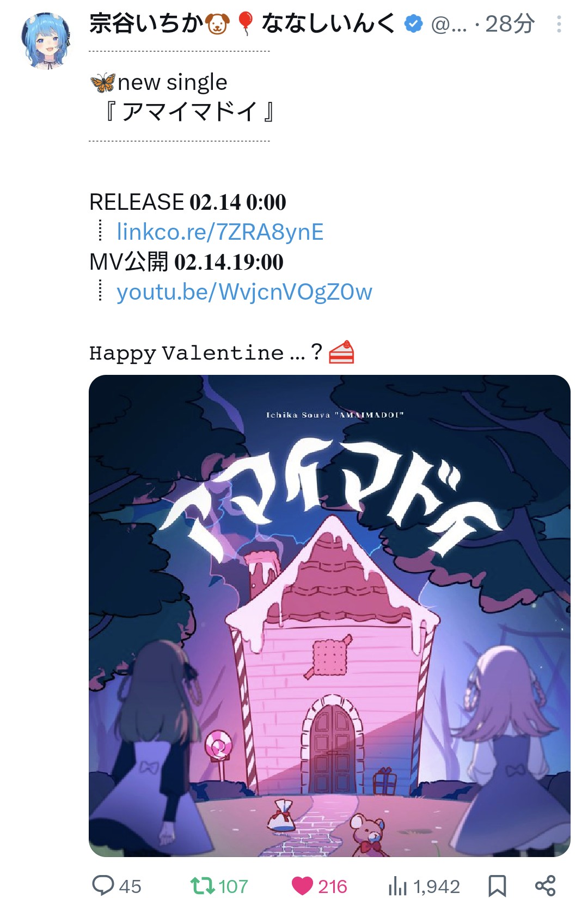Tap the blue verified badge
Image resolution: width=588 pixels, height=905 pixels.
(x=414, y=24)
